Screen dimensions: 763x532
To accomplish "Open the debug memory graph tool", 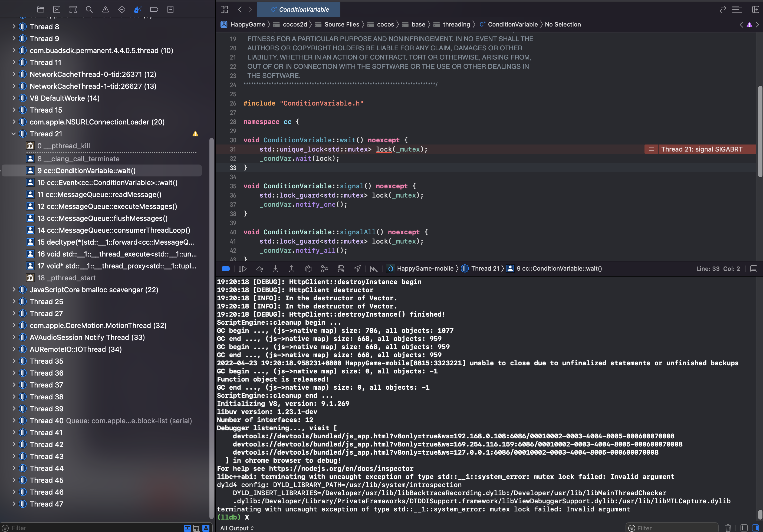I will (x=324, y=268).
